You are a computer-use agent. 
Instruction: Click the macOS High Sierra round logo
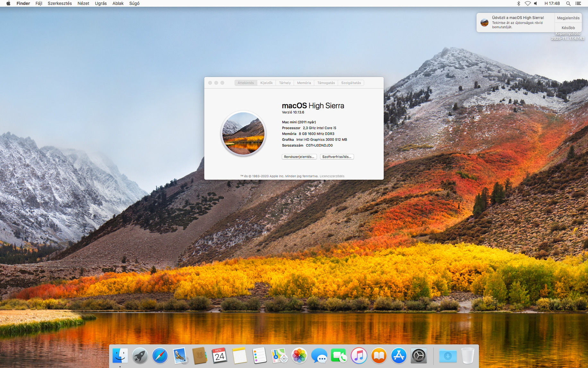(243, 133)
